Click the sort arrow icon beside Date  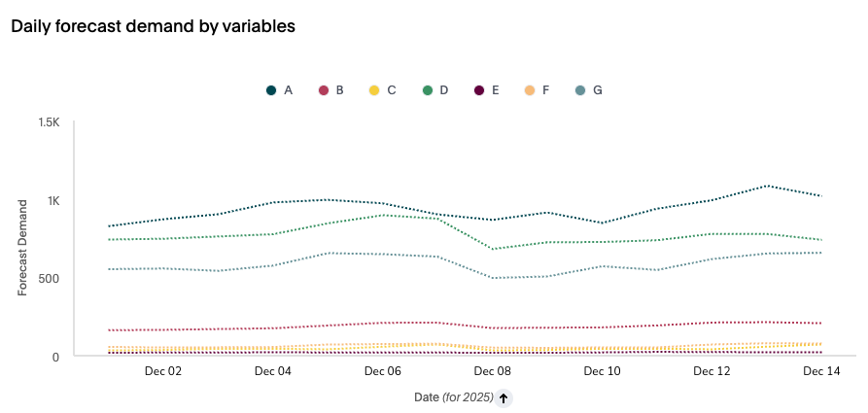(x=503, y=397)
